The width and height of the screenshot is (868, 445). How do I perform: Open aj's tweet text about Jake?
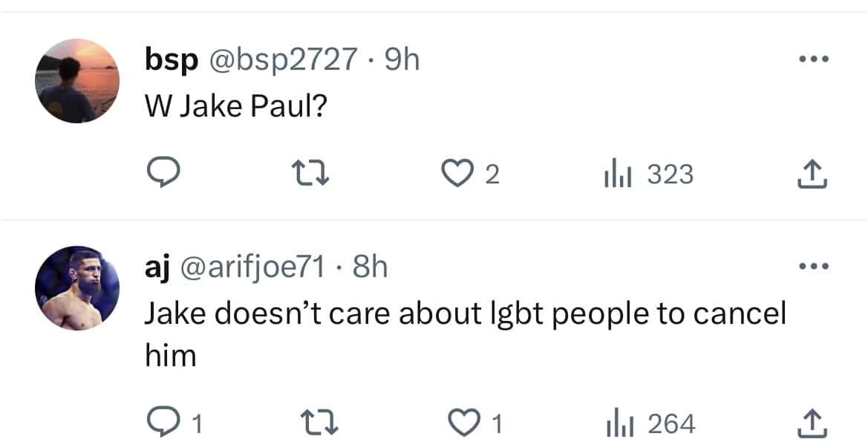[464, 314]
